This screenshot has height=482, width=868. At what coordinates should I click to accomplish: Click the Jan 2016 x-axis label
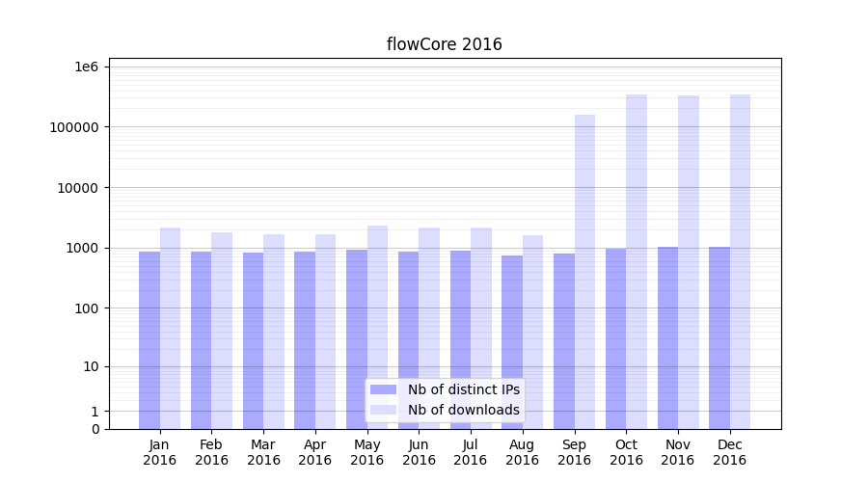click(x=160, y=452)
